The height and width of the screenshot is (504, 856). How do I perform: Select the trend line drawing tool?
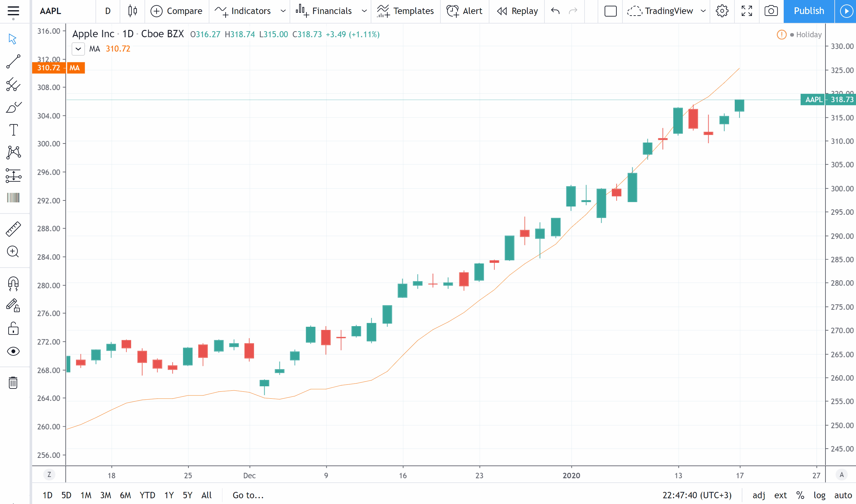tap(13, 62)
